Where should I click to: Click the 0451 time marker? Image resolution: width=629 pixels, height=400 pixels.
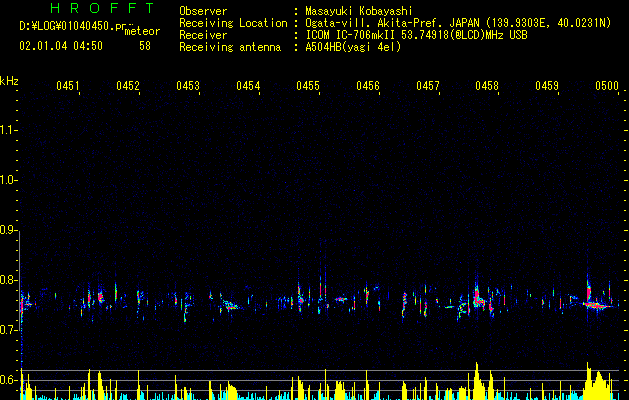(x=68, y=86)
